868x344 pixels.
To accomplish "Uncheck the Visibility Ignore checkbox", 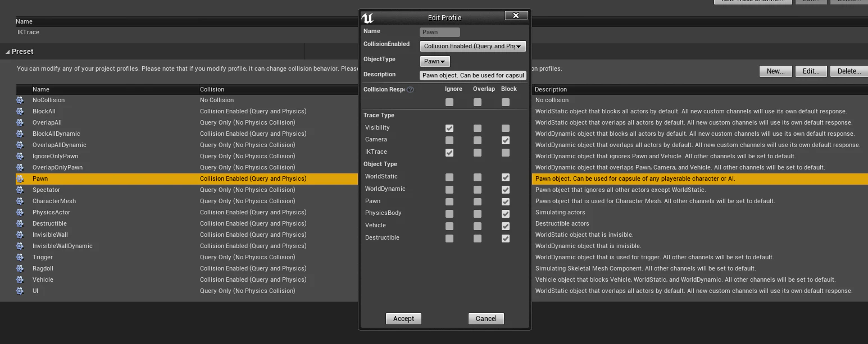I will 449,128.
